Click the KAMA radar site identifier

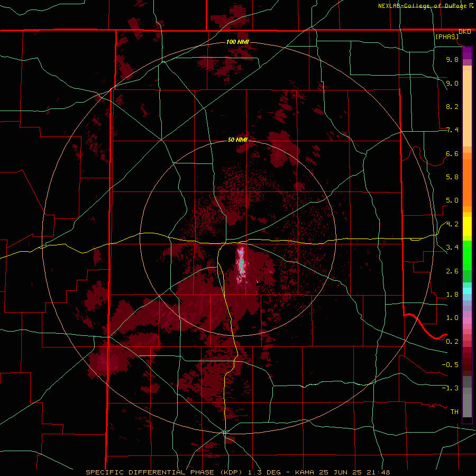(x=305, y=472)
